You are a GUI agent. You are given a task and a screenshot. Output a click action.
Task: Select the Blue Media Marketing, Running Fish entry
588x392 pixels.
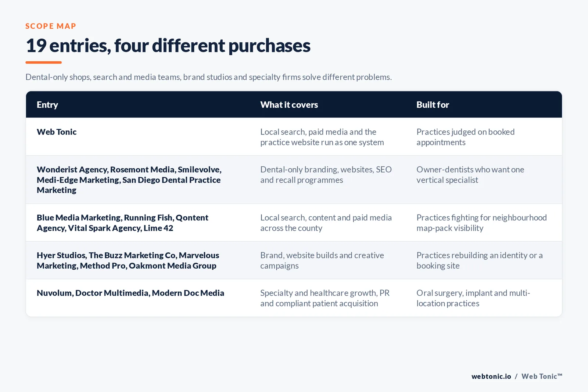click(122, 223)
